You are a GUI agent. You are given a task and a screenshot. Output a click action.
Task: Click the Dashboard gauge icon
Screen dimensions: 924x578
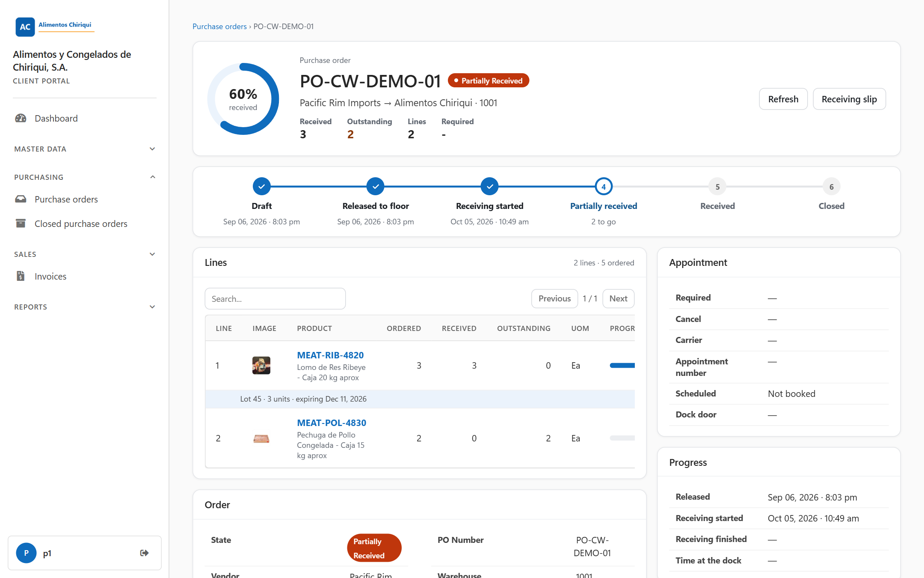[21, 118]
